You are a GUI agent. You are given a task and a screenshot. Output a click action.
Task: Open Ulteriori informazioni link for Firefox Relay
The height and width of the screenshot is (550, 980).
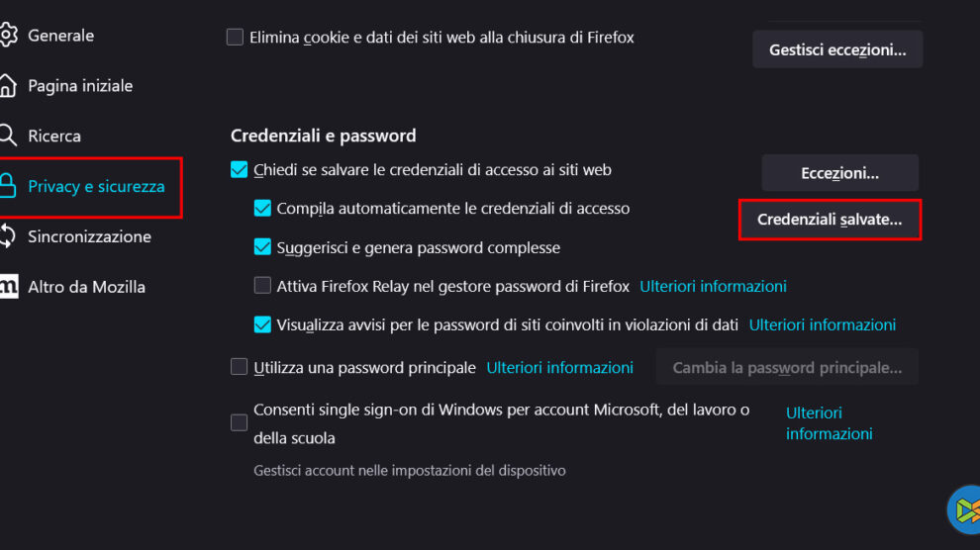click(x=713, y=286)
